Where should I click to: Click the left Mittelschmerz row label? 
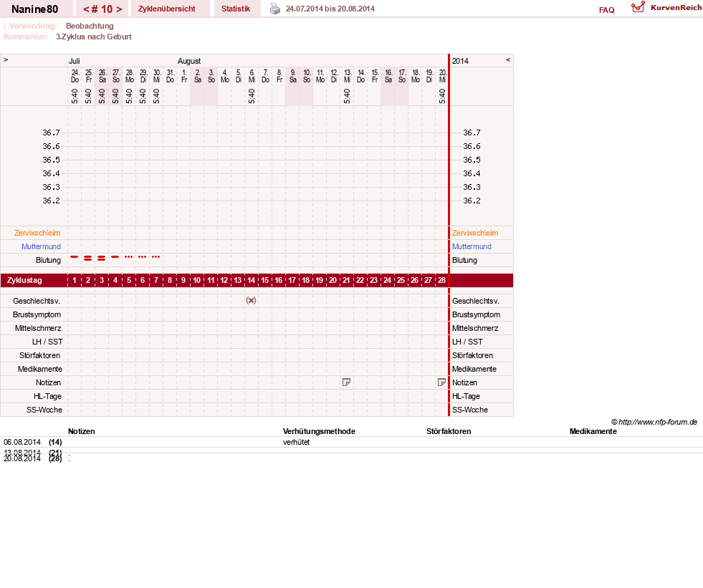pyautogui.click(x=38, y=328)
